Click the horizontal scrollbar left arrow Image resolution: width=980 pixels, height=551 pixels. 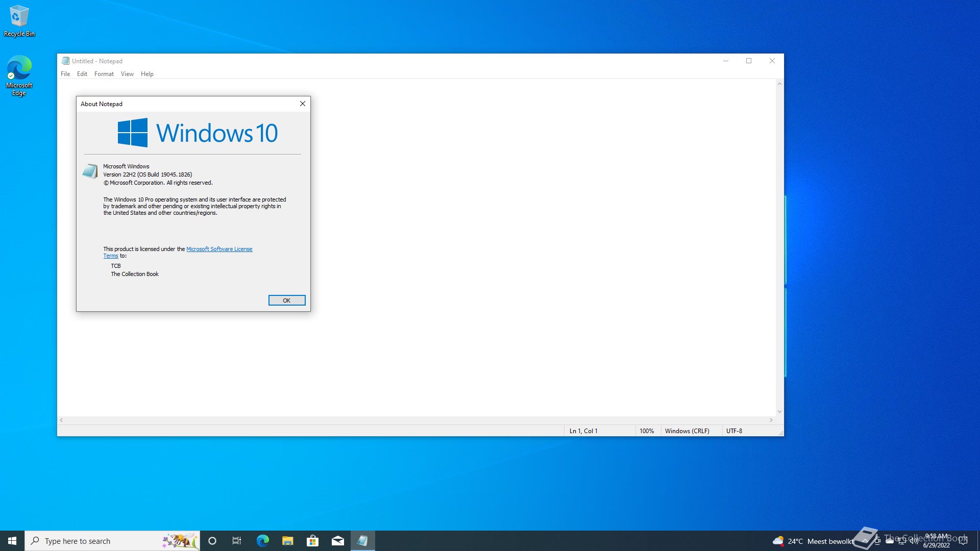coord(61,420)
